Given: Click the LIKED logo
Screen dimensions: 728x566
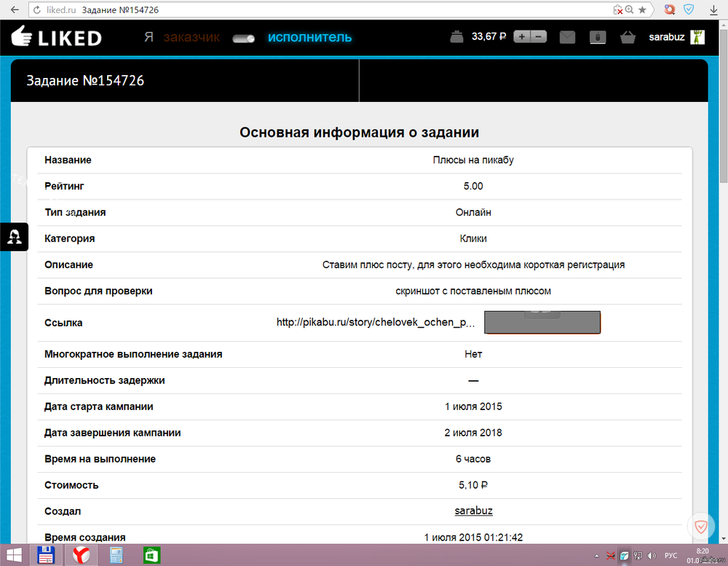Looking at the screenshot, I should (56, 37).
